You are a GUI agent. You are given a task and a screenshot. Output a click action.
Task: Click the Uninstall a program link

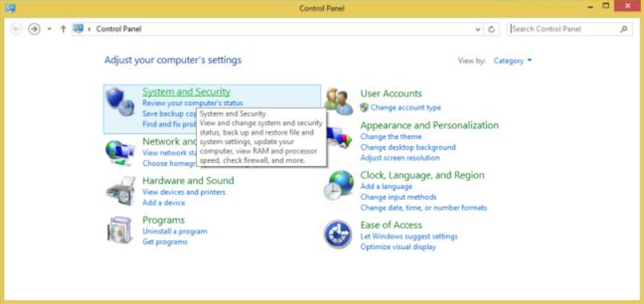(x=175, y=231)
